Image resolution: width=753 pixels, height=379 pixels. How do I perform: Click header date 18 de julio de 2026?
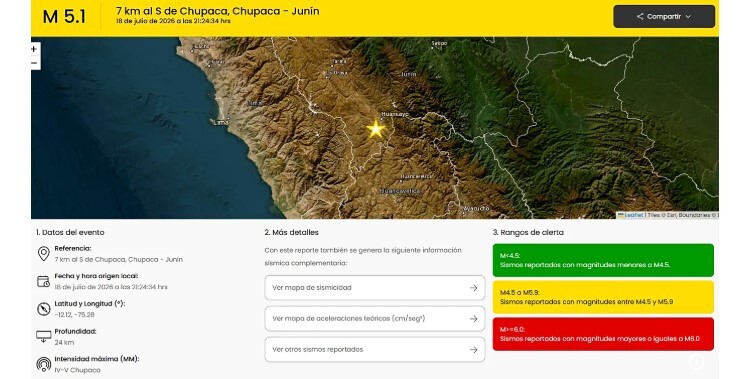point(173,21)
